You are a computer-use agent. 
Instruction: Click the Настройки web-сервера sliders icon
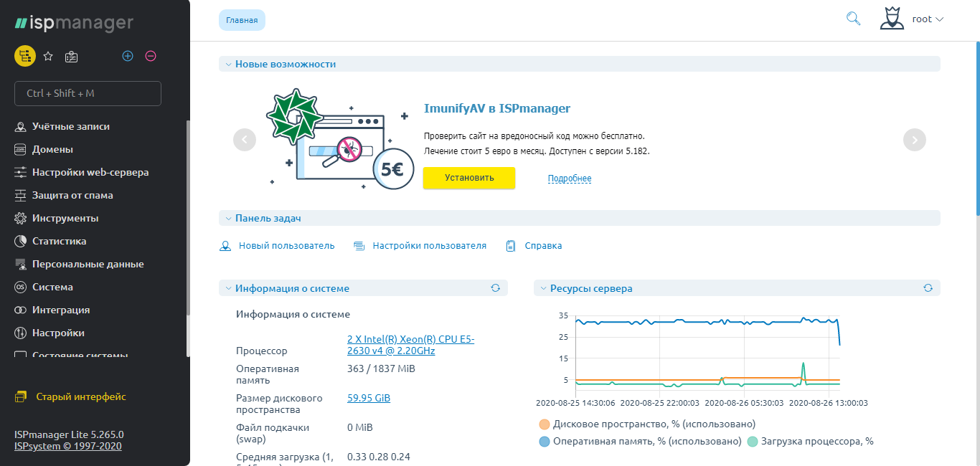(20, 173)
